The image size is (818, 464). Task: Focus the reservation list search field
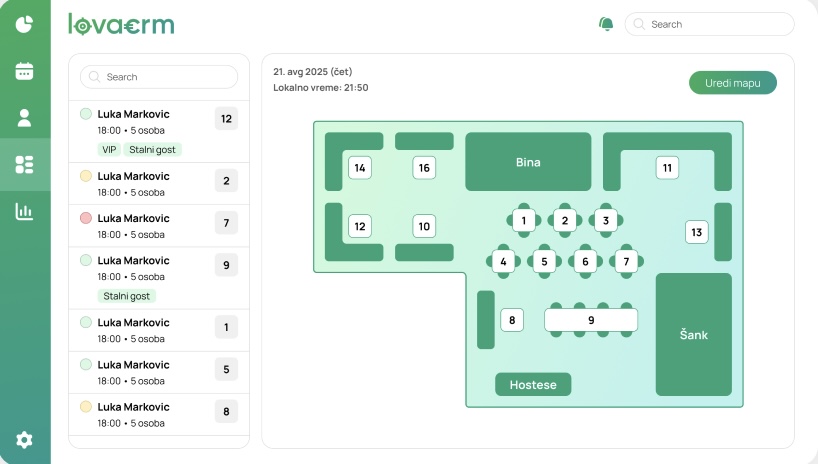159,77
